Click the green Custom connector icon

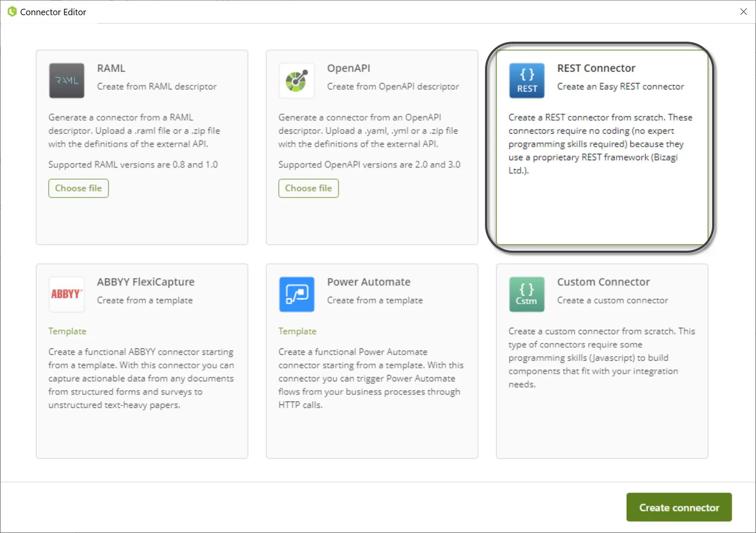pyautogui.click(x=527, y=294)
